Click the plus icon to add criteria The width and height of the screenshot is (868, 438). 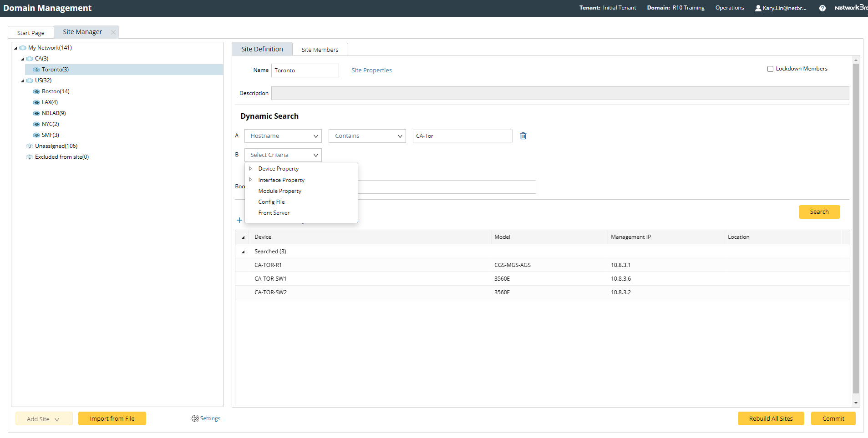pyautogui.click(x=239, y=220)
